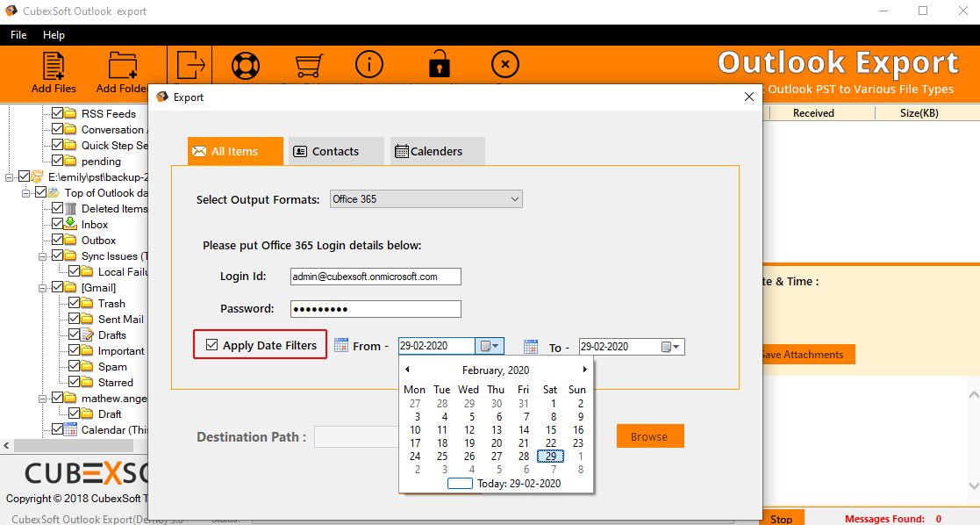Switch to the Contacts tab
The height and width of the screenshot is (525, 980).
coord(334,151)
